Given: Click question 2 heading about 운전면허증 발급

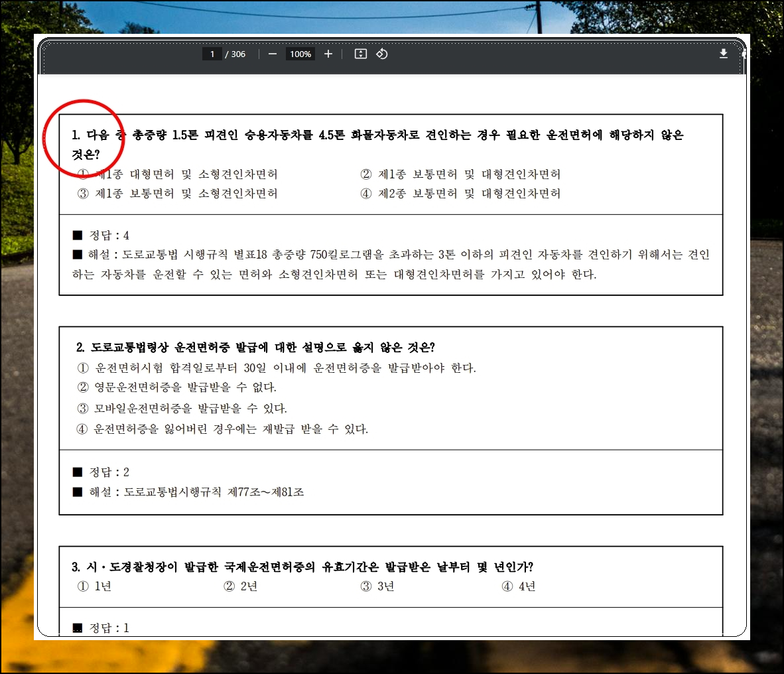Looking at the screenshot, I should pos(255,347).
